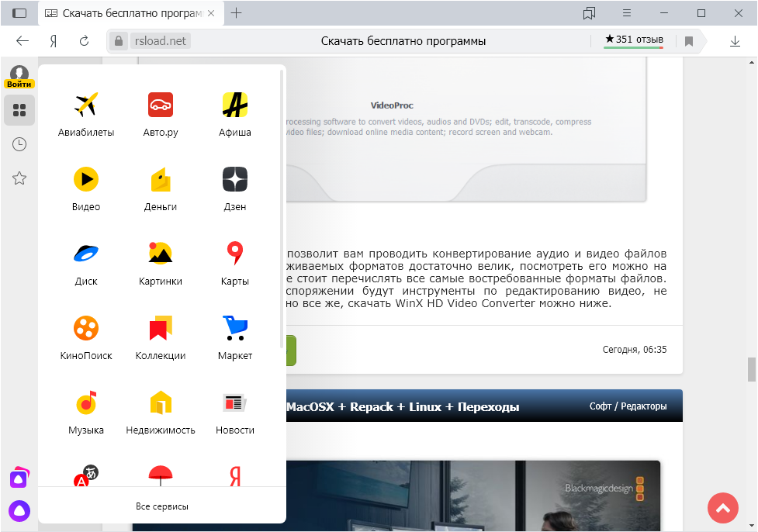The height and width of the screenshot is (532, 758).
Task: Click the red scroll-to-top button
Action: click(x=723, y=508)
